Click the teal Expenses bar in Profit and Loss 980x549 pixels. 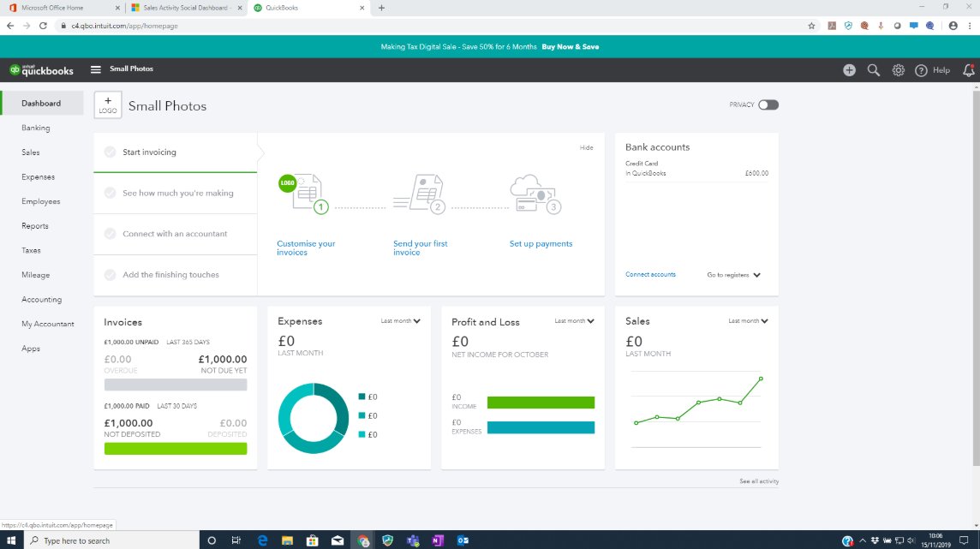(x=541, y=428)
